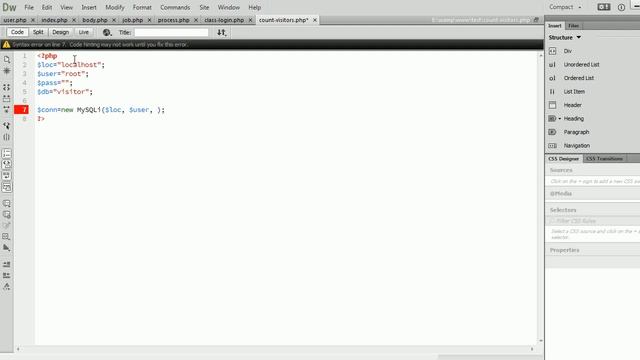Click line 7 error marker in gutter

pyautogui.click(x=21, y=109)
